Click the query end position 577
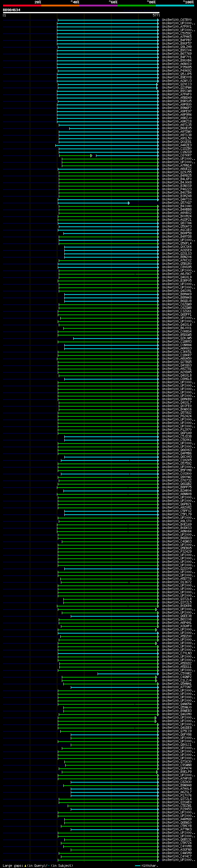 pos(155,15)
